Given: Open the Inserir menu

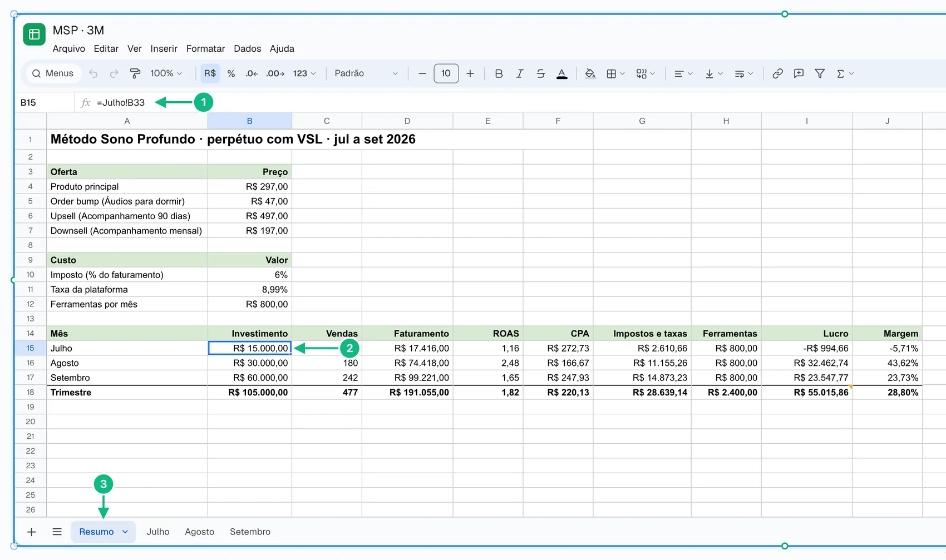Looking at the screenshot, I should click(x=164, y=48).
